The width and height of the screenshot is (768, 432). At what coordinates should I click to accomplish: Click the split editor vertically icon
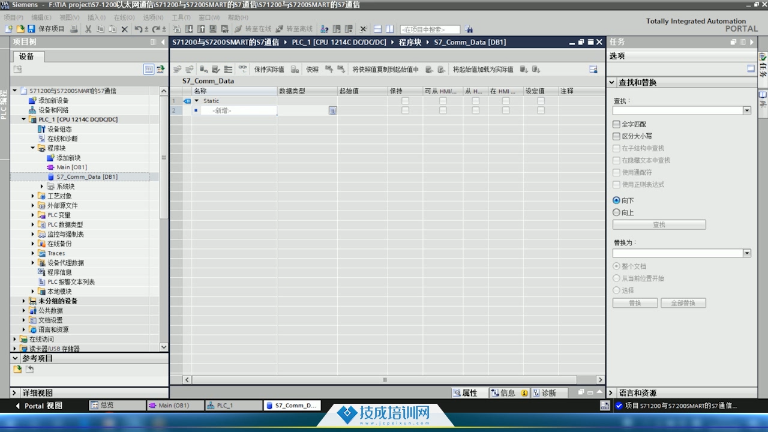390,29
